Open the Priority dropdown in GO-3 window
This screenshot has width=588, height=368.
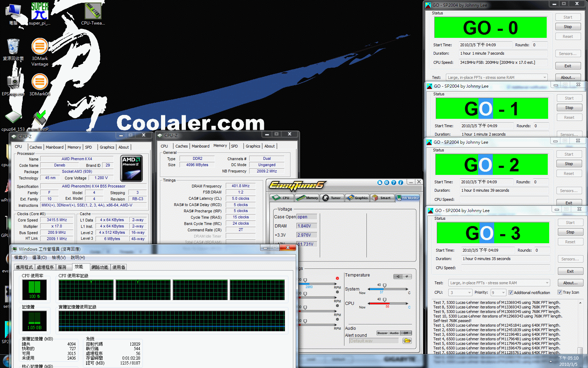pos(498,292)
